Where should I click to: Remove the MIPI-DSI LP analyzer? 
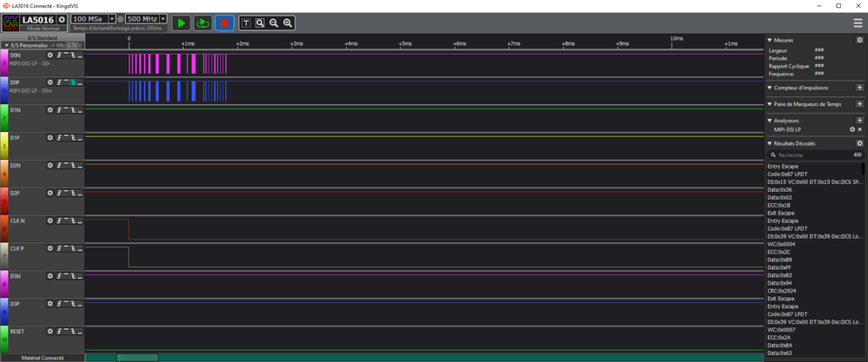pos(859,129)
